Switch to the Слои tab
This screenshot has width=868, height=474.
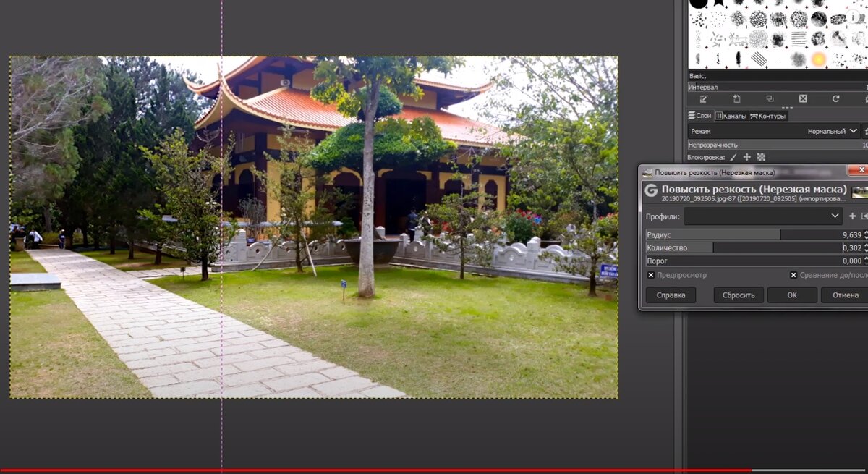pyautogui.click(x=699, y=116)
